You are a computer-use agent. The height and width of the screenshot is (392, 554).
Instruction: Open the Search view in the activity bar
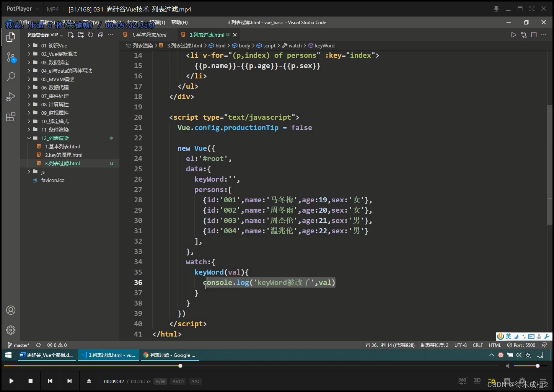(x=11, y=76)
